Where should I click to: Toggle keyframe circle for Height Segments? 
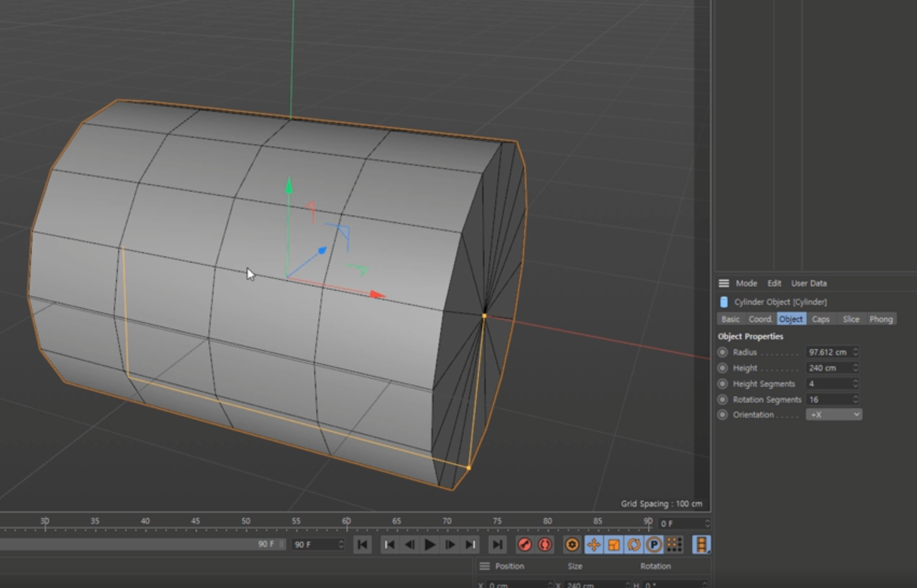(723, 384)
